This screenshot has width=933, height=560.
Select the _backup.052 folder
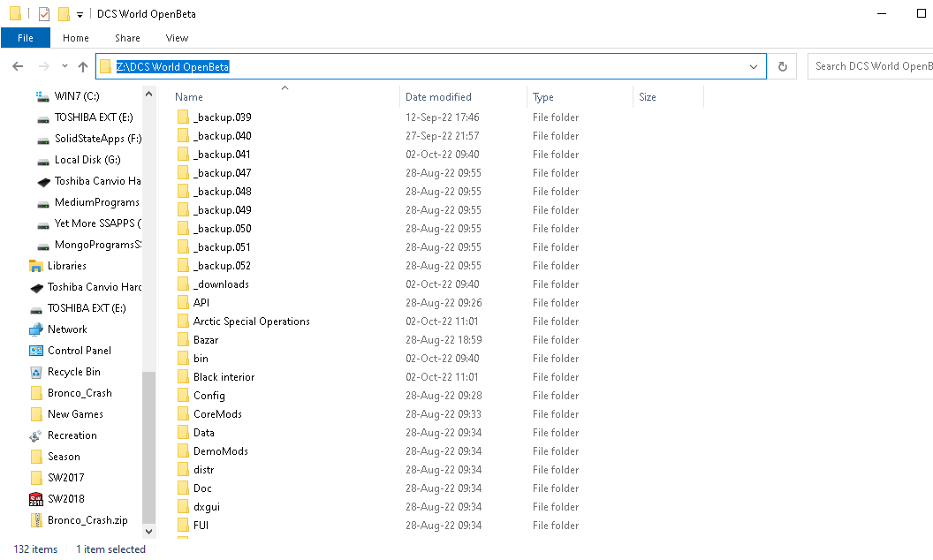pos(222,265)
